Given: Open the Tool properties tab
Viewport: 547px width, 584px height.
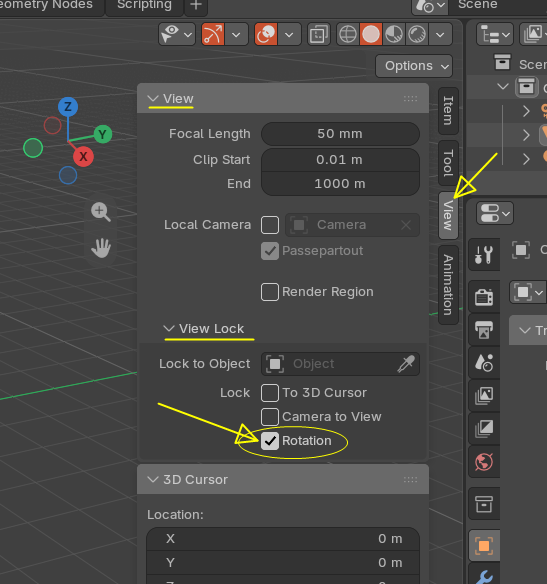Looking at the screenshot, I should click(x=484, y=255).
